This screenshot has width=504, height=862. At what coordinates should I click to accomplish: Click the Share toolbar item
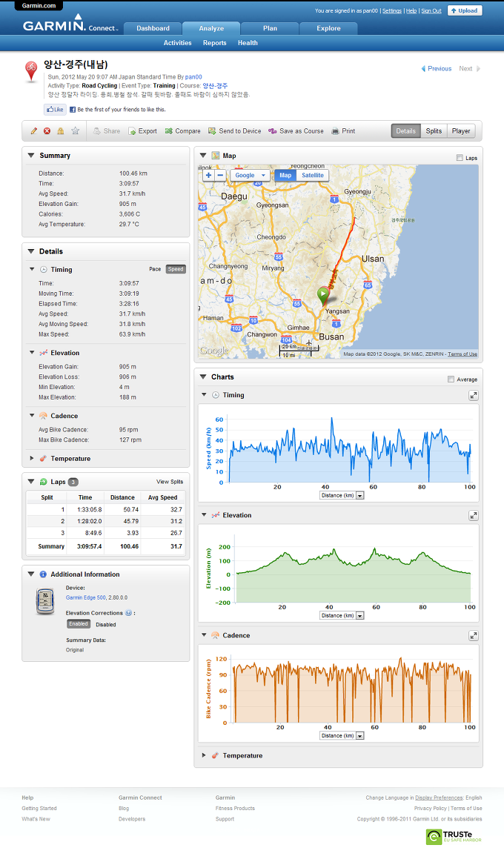point(107,131)
